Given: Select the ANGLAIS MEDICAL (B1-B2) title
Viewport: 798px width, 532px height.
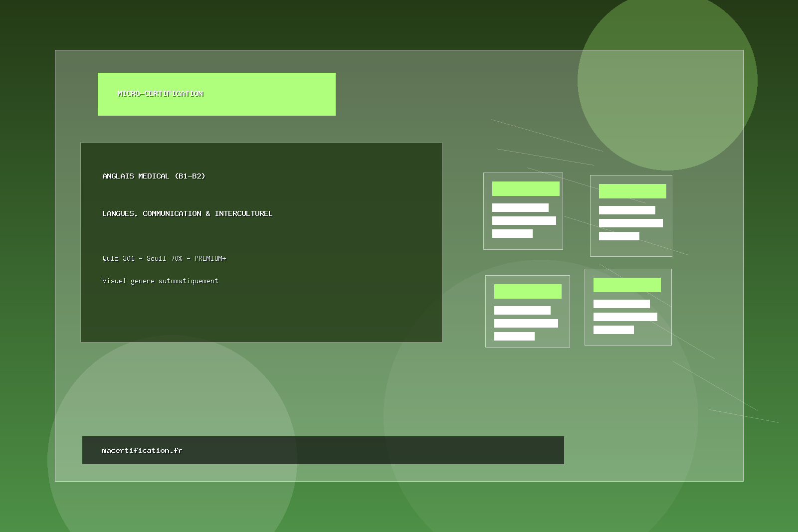Looking at the screenshot, I should [154, 176].
